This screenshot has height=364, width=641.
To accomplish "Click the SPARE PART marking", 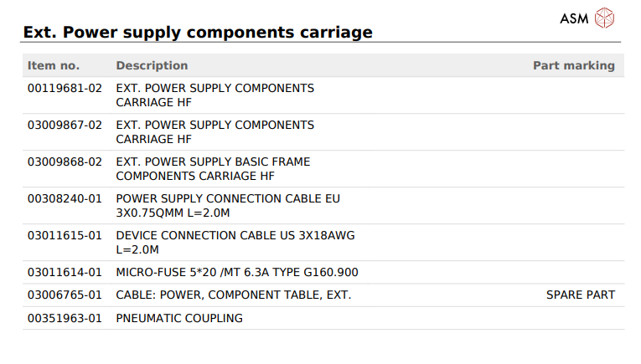I will point(581,295).
